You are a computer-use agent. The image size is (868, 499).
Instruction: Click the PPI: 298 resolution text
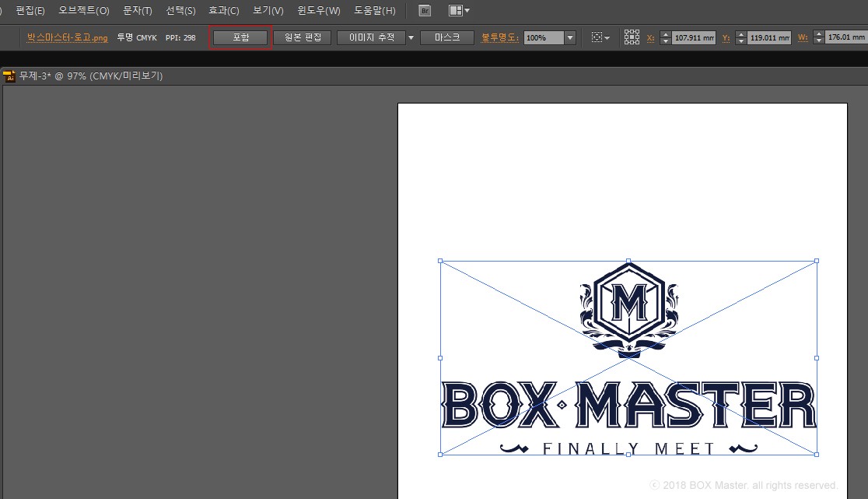click(180, 37)
